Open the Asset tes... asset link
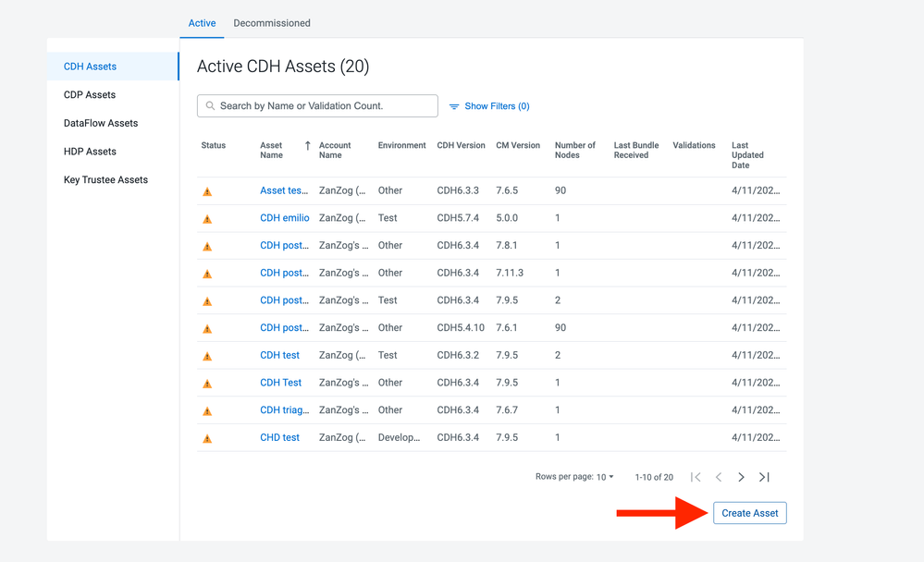Screen dimensions: 924x562 point(284,190)
